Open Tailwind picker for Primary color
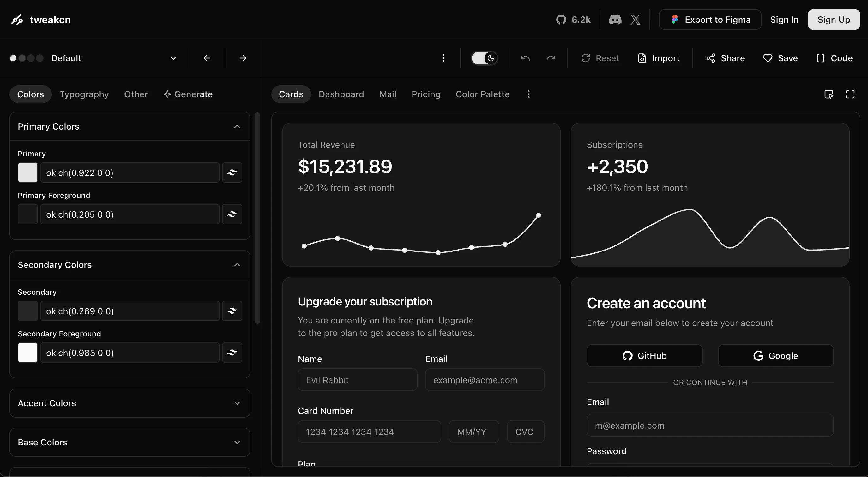This screenshot has width=868, height=477. point(232,172)
